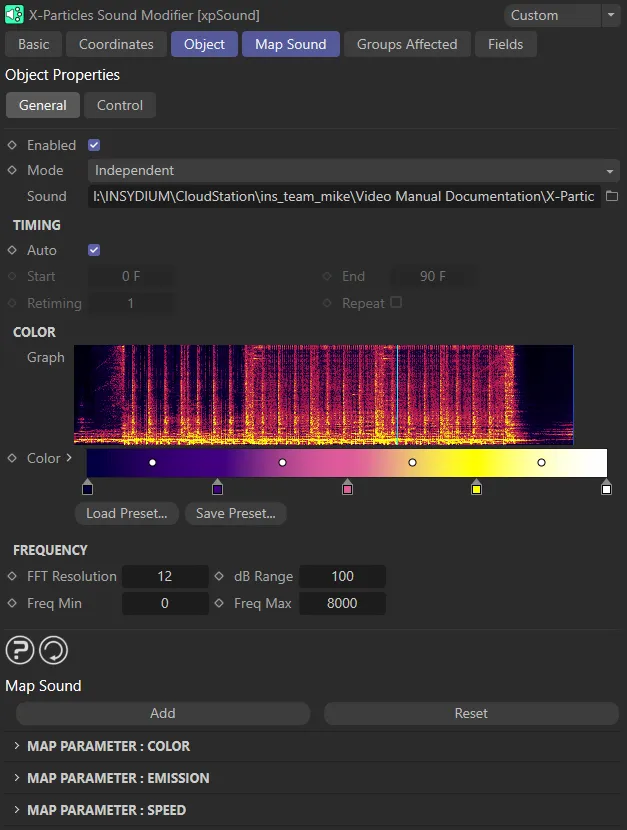Select the Map Sound tab
Image resolution: width=627 pixels, height=830 pixels.
[291, 44]
